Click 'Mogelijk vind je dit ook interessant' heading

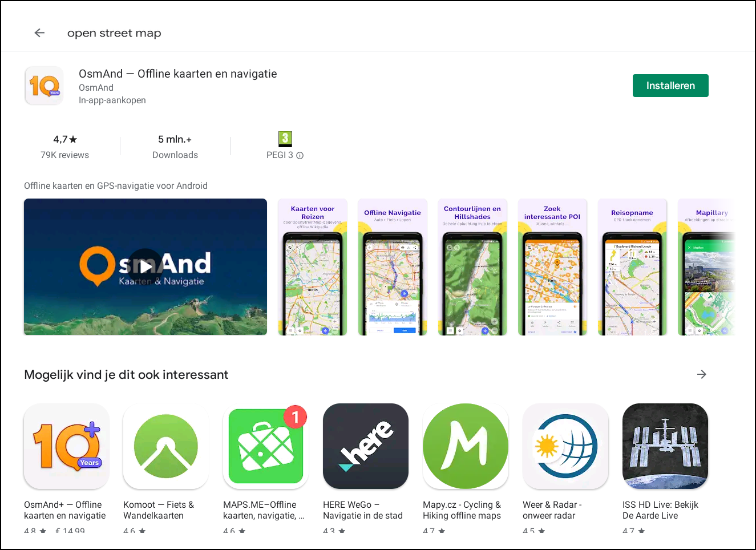(x=126, y=375)
